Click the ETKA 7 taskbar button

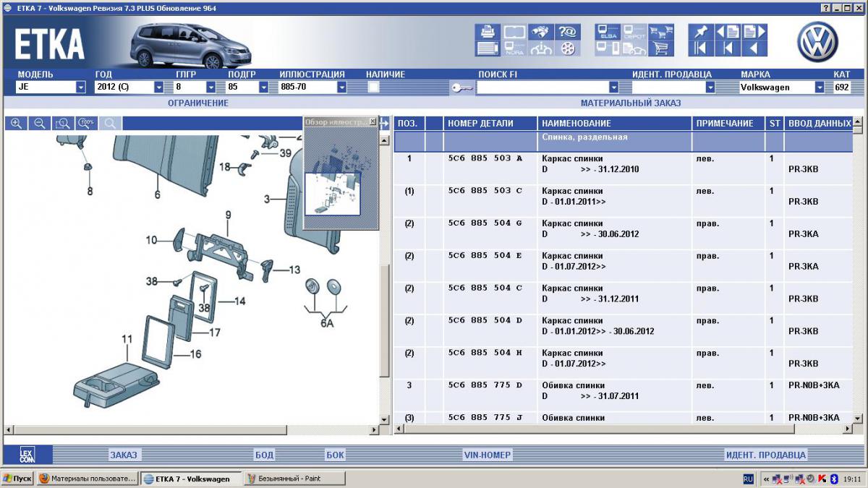point(190,479)
